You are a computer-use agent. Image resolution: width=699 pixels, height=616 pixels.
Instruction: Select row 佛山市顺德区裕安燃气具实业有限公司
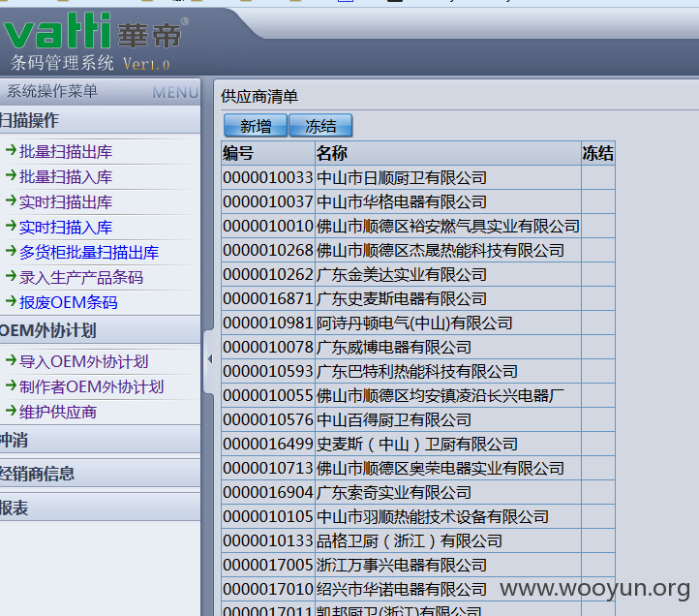tap(418, 226)
